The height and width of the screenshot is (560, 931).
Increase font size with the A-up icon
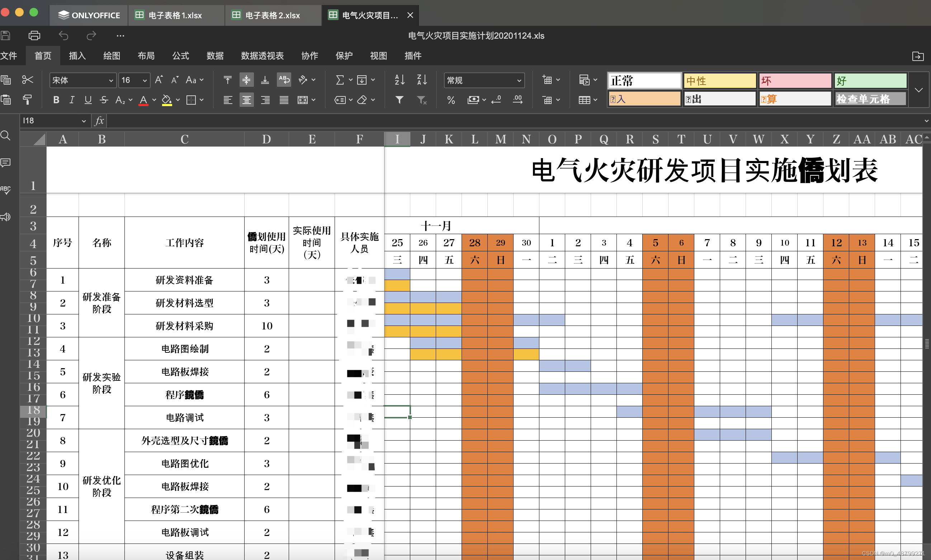coord(159,80)
